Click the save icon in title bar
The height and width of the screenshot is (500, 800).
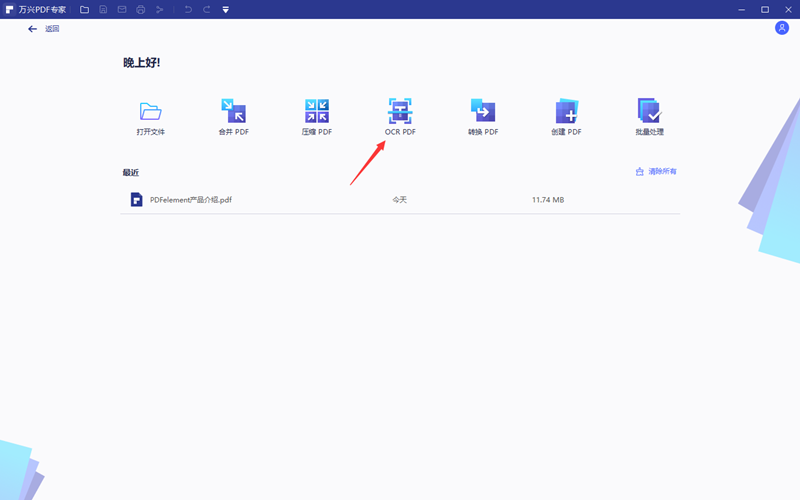(x=103, y=9)
